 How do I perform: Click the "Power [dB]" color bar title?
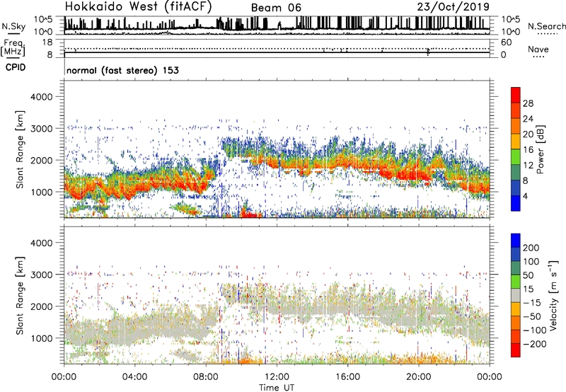(540, 149)
